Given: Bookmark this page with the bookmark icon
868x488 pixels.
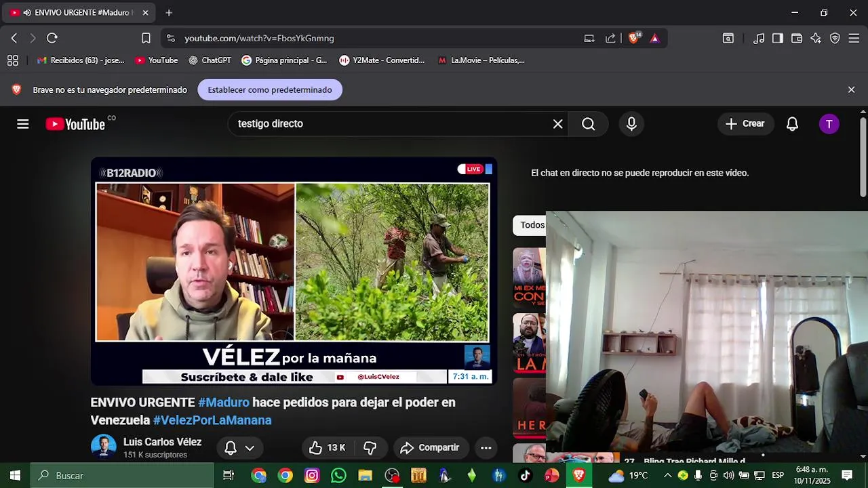Looking at the screenshot, I should (x=146, y=38).
